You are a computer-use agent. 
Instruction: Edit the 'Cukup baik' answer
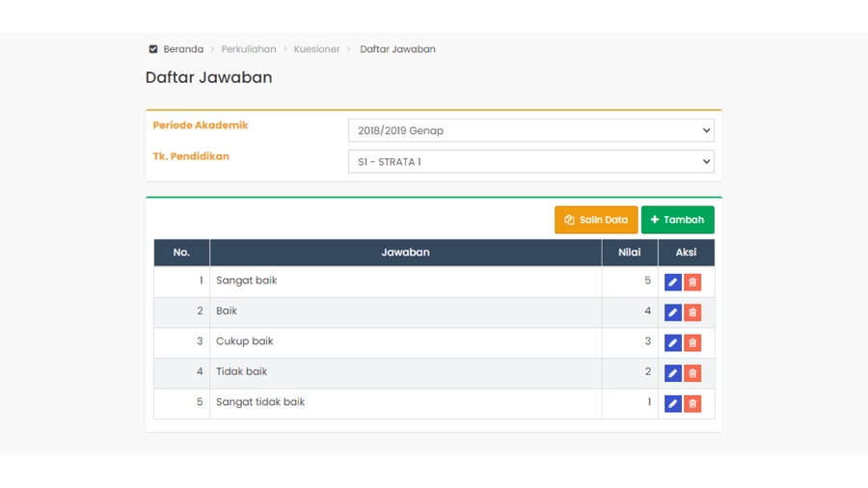672,343
